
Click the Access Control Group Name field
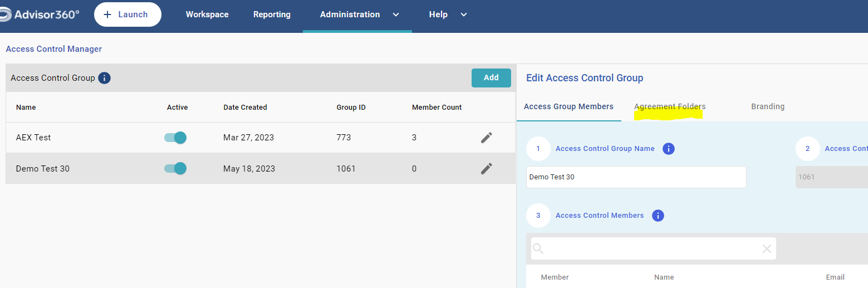[636, 177]
